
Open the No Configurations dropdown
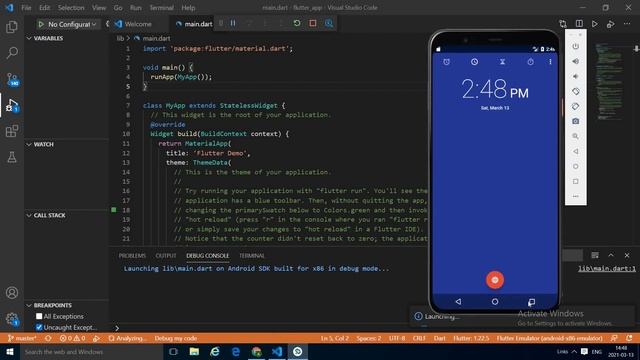72,24
